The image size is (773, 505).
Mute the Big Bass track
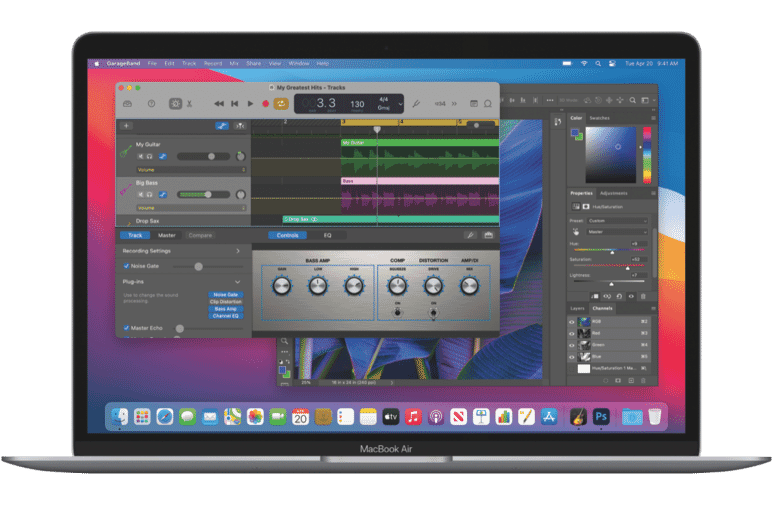coord(141,195)
